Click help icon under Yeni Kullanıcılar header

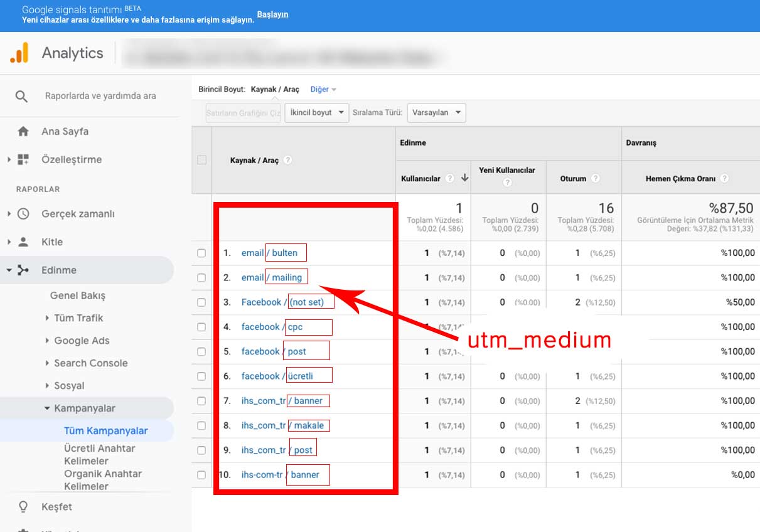(507, 183)
